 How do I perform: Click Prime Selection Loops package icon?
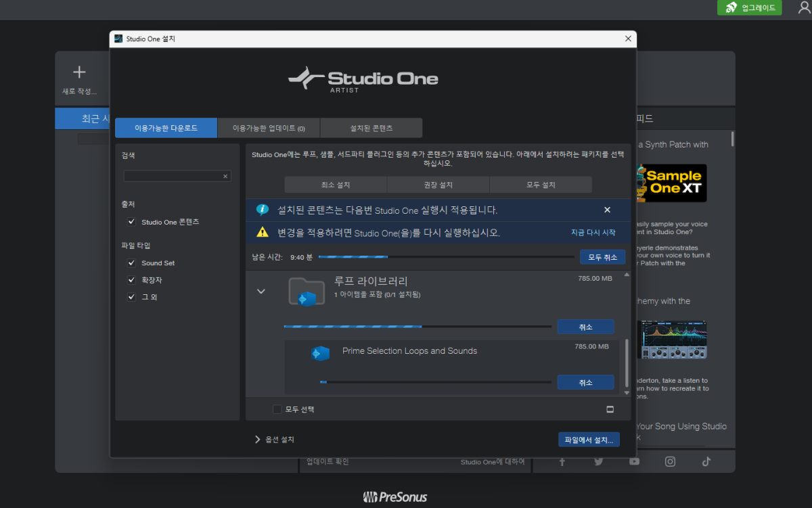(320, 353)
